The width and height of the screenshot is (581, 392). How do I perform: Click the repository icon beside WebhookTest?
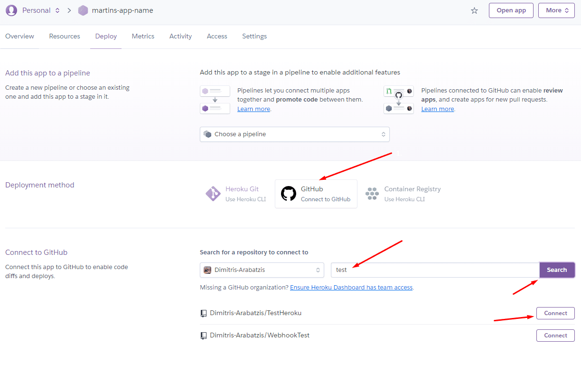(x=204, y=336)
